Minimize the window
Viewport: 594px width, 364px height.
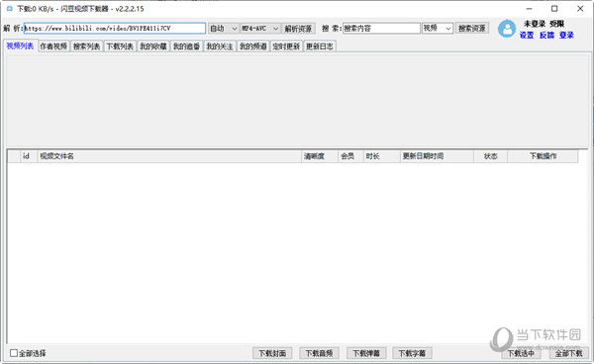(x=530, y=8)
